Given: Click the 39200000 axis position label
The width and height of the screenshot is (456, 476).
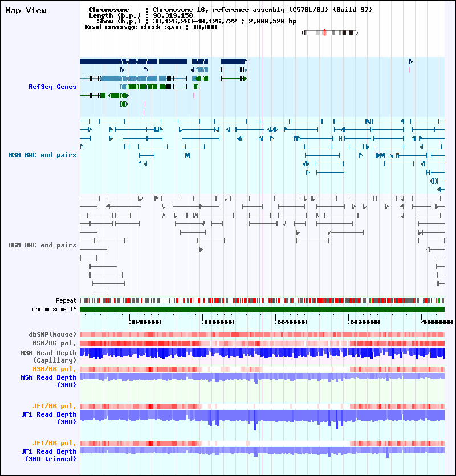Looking at the screenshot, I should pos(291,323).
